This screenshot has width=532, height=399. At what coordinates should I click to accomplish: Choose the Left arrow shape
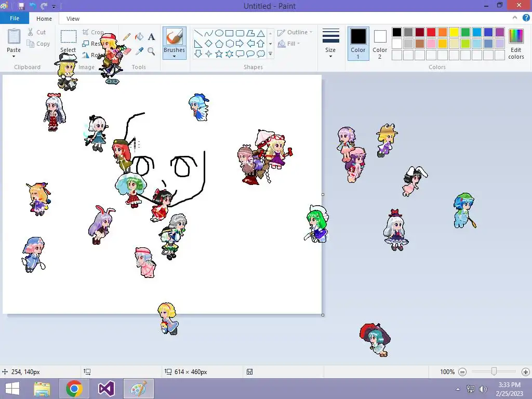pyautogui.click(x=250, y=44)
